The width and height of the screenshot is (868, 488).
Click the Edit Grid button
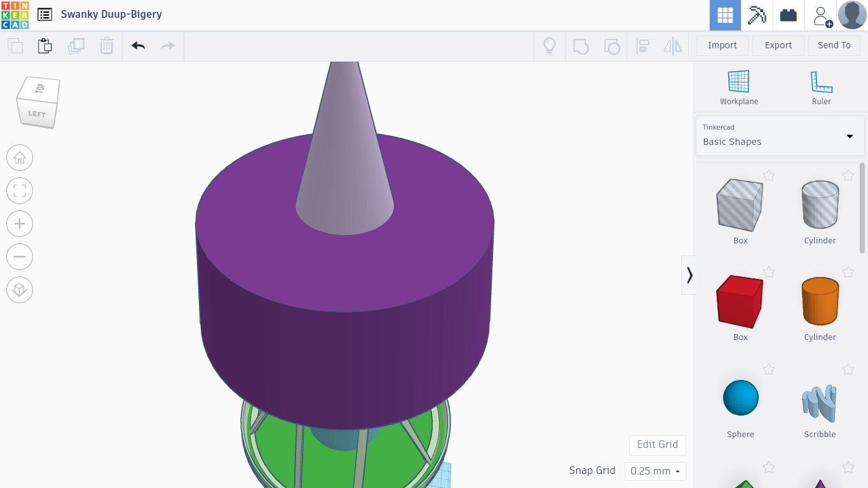click(x=657, y=445)
